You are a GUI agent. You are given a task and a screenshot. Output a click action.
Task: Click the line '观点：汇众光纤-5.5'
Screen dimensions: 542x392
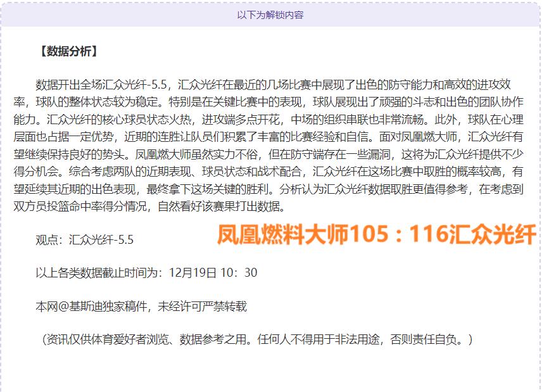coord(84,239)
